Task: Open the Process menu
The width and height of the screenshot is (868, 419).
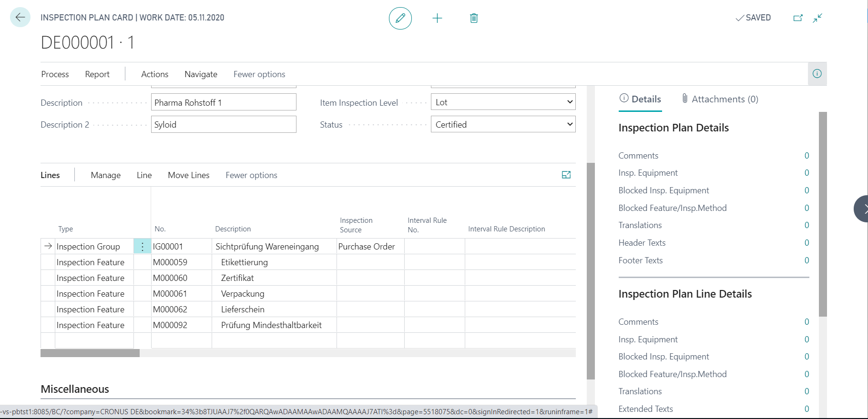Action: tap(55, 74)
